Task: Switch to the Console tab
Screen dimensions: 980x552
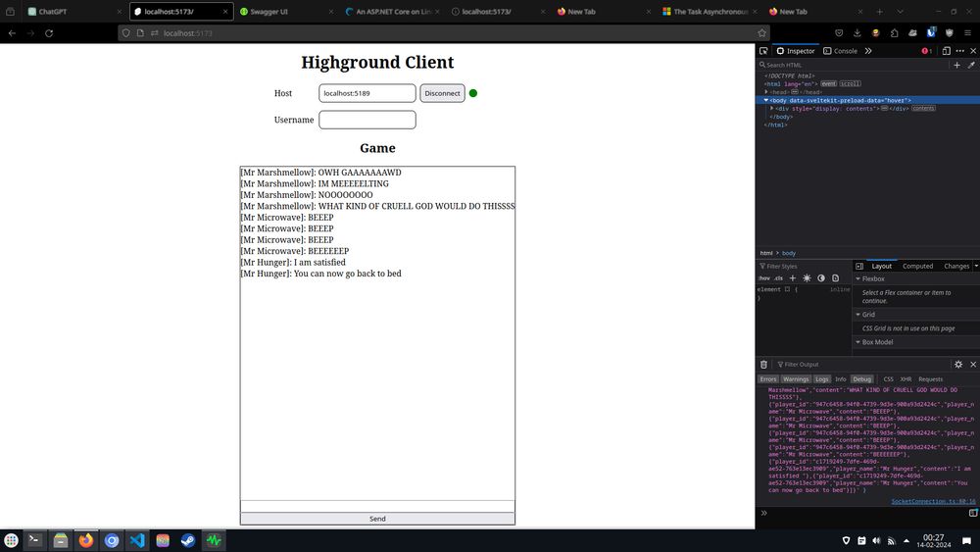Action: [840, 51]
